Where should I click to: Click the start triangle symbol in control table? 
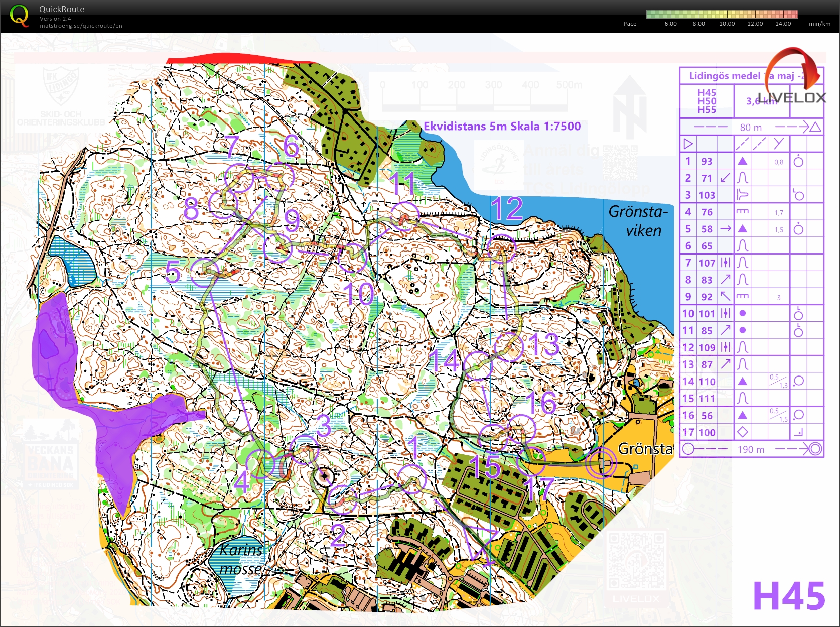click(x=688, y=144)
